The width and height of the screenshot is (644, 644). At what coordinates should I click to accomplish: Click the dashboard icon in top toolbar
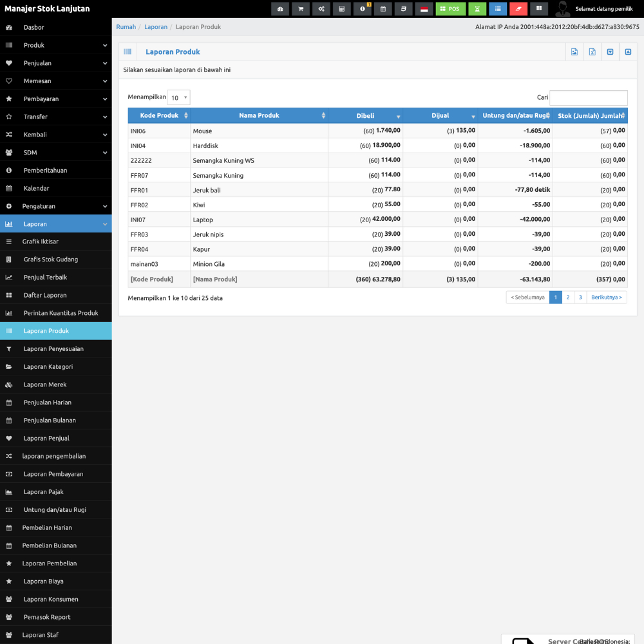coord(280,9)
